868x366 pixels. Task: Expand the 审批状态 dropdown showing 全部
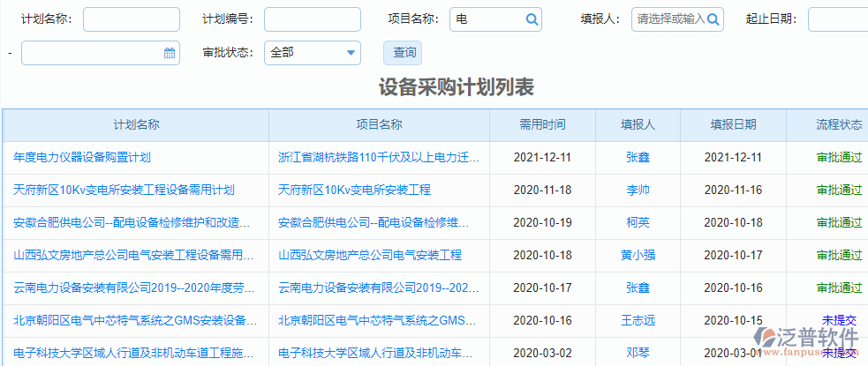tap(313, 53)
